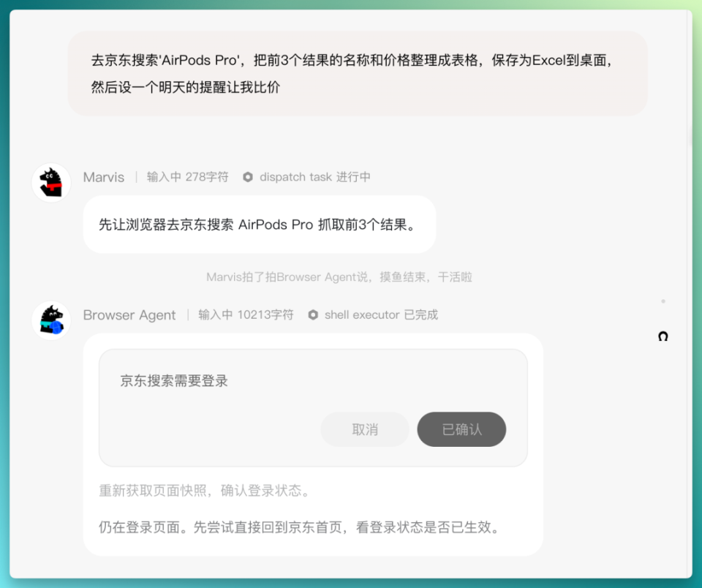Click the 'Marvis拍了拍Browser Agent' notice

click(x=339, y=277)
